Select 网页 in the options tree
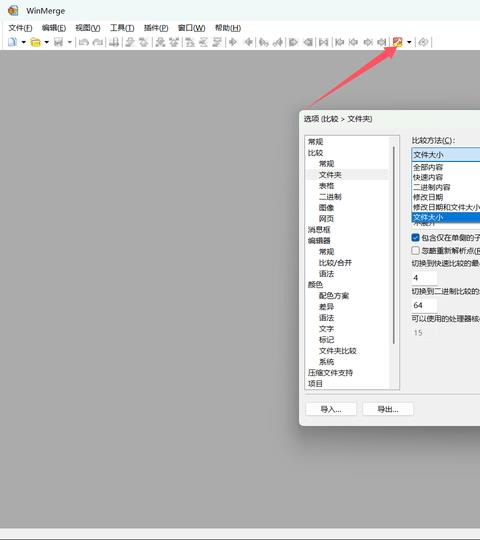The width and height of the screenshot is (480, 540). pos(326,219)
